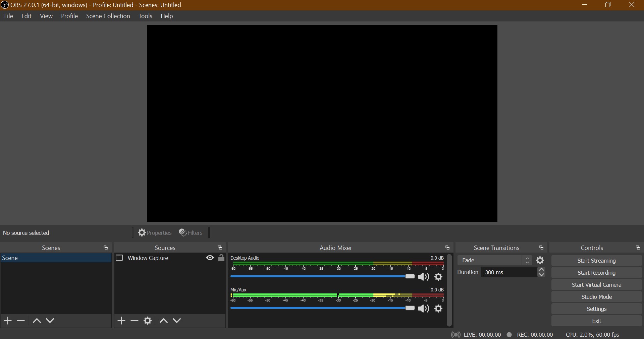This screenshot has width=644, height=339.
Task: Increase transition duration with up arrow
Action: [541, 269]
